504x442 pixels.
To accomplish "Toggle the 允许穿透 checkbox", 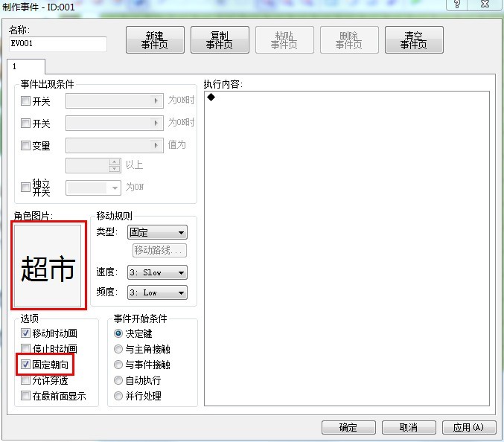I will point(25,380).
